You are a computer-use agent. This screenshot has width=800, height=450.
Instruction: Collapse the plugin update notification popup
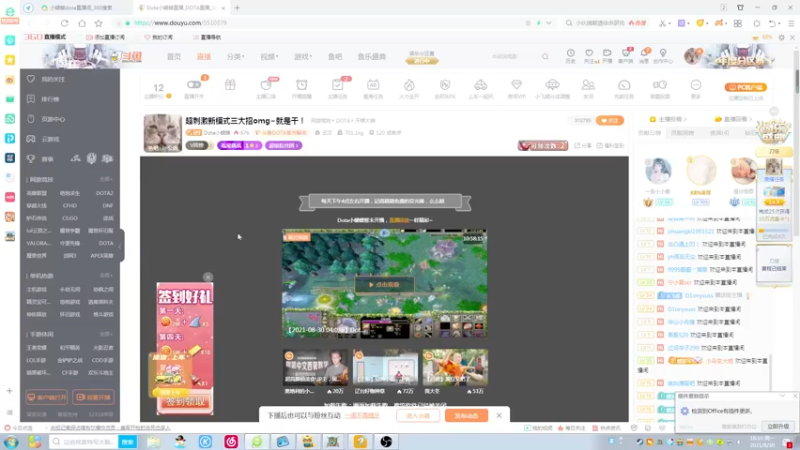782,396
